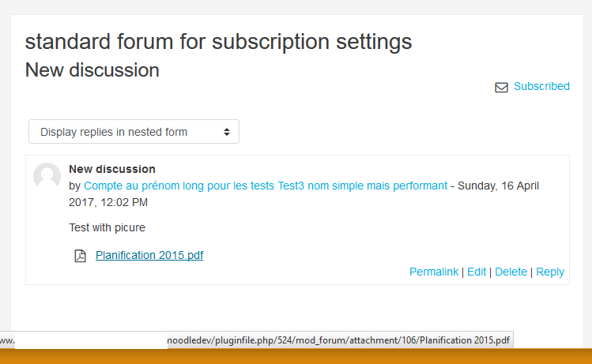
Task: Open the post author's profile name link
Action: 266,186
